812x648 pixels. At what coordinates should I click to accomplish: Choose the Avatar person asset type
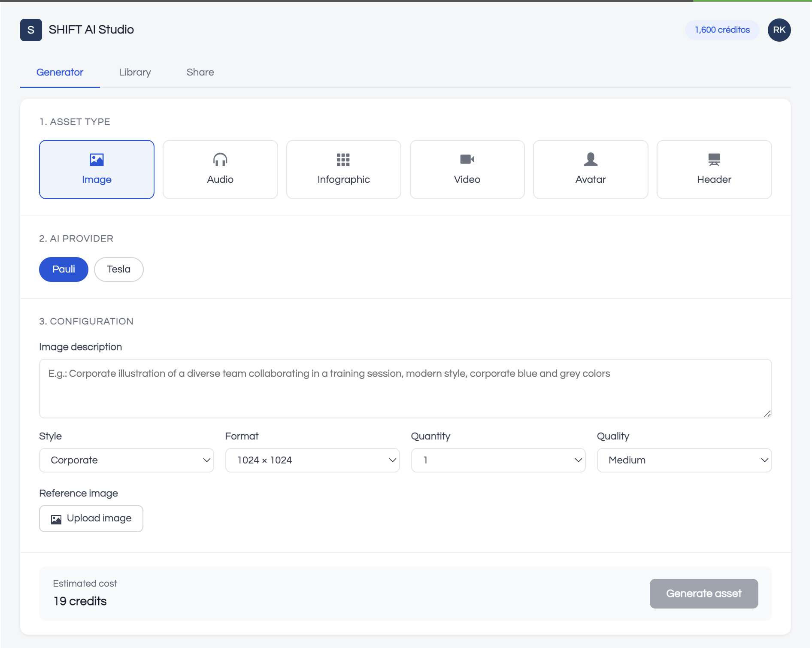pos(591,170)
